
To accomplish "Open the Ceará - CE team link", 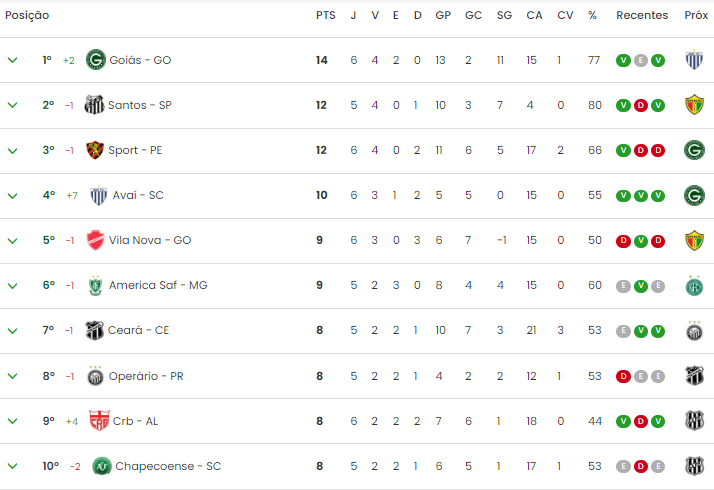I will tap(138, 330).
